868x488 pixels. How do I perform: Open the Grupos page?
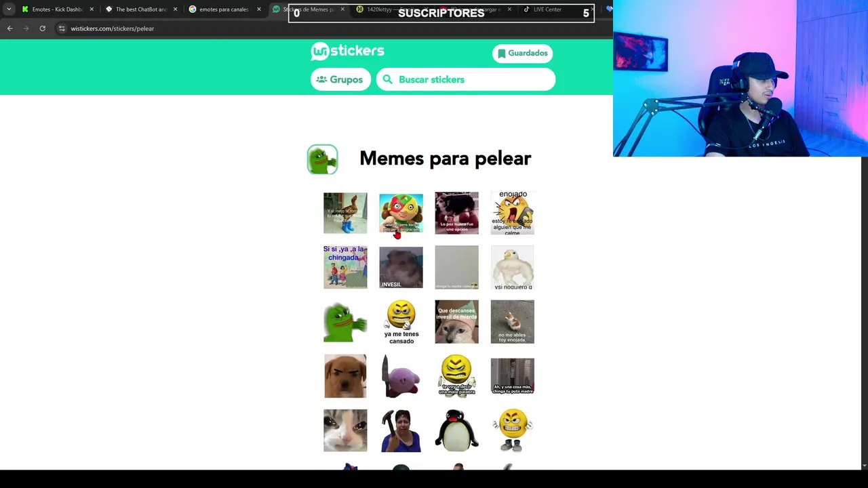coord(340,79)
